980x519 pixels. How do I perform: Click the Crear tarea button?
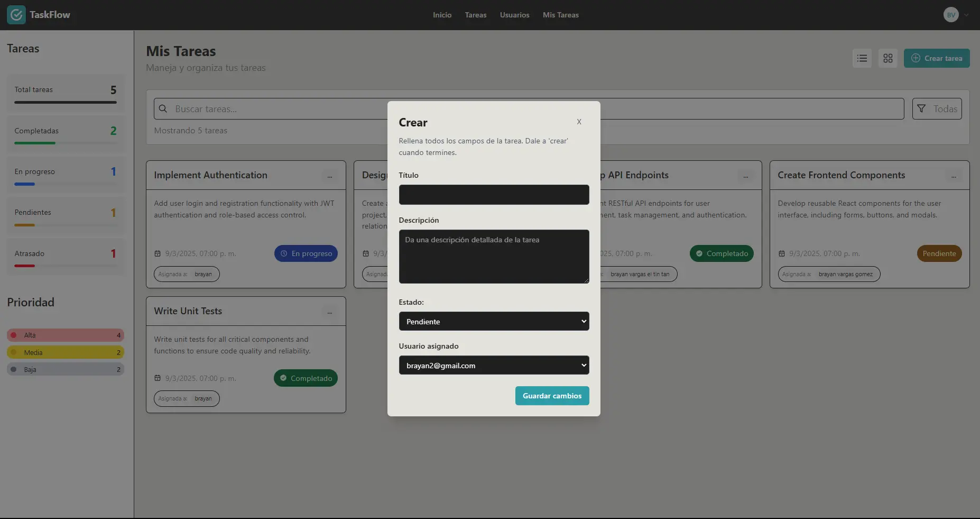click(x=937, y=58)
